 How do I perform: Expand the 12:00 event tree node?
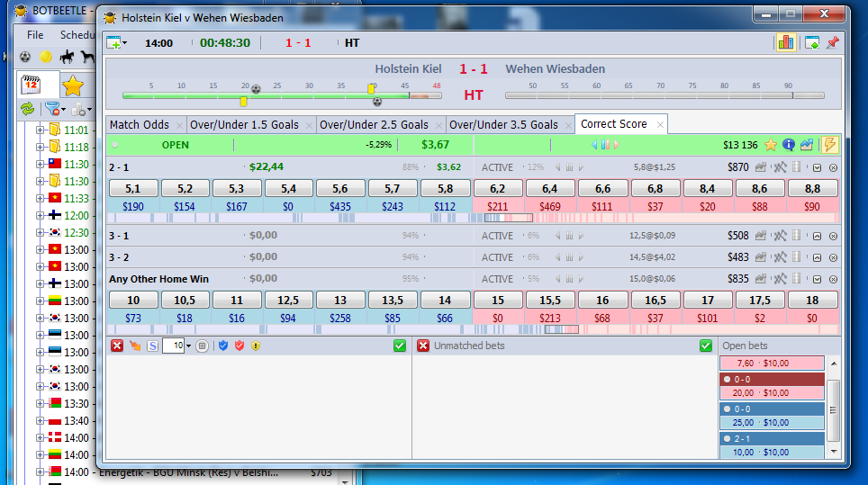[40, 215]
